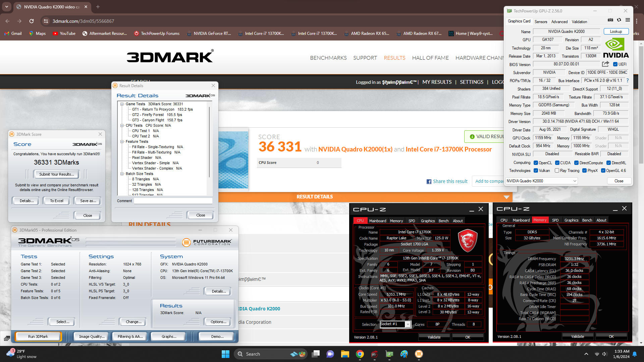Click the Comment input field in Result Details
The width and height of the screenshot is (644, 362).
(x=173, y=201)
